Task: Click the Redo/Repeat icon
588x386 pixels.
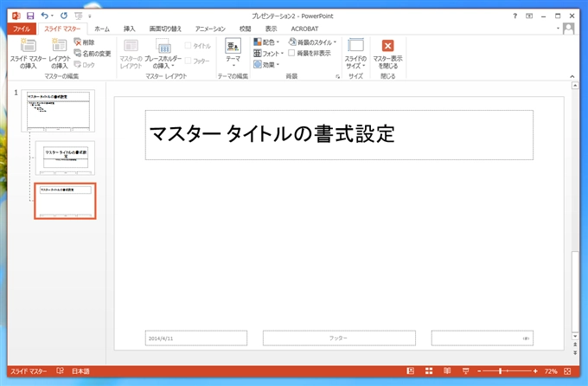Action: coord(64,16)
